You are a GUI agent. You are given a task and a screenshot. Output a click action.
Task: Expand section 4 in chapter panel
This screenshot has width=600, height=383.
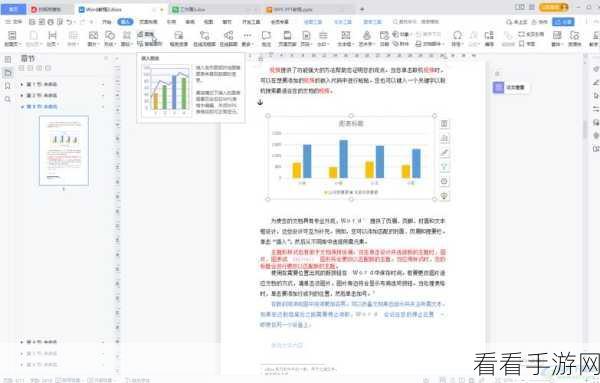point(22,342)
